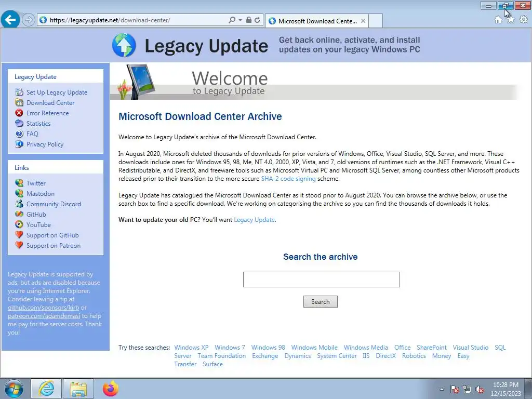Open the Community Discord link

point(54,204)
